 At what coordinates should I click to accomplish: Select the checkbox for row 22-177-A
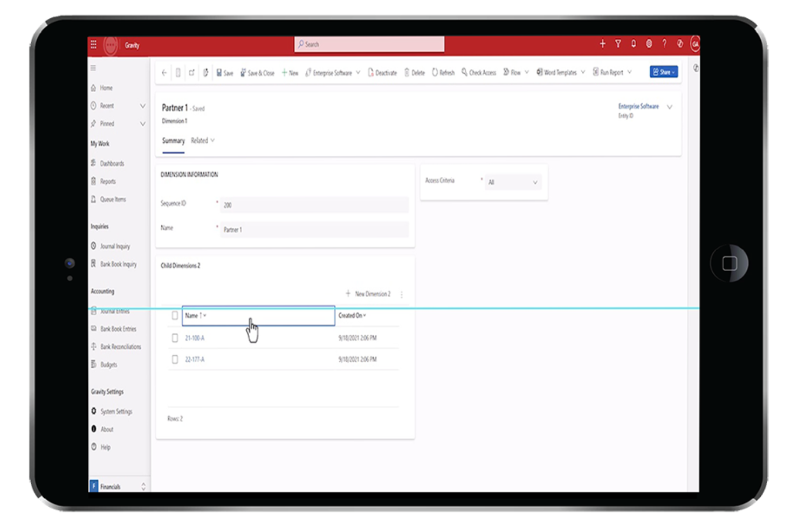click(x=175, y=359)
